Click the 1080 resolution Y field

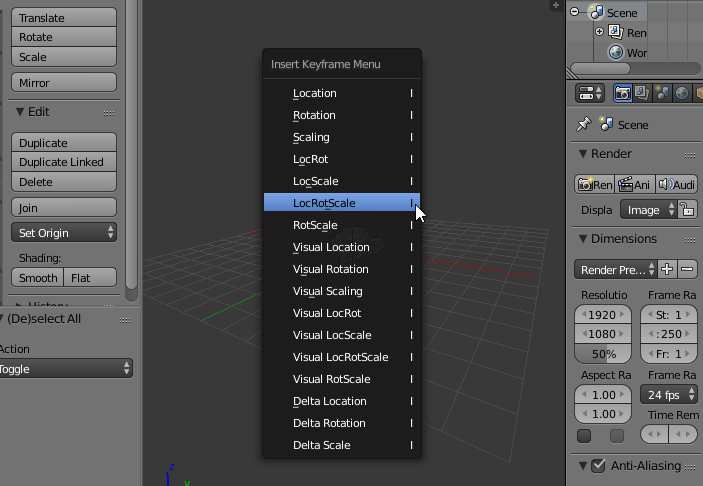tap(603, 334)
